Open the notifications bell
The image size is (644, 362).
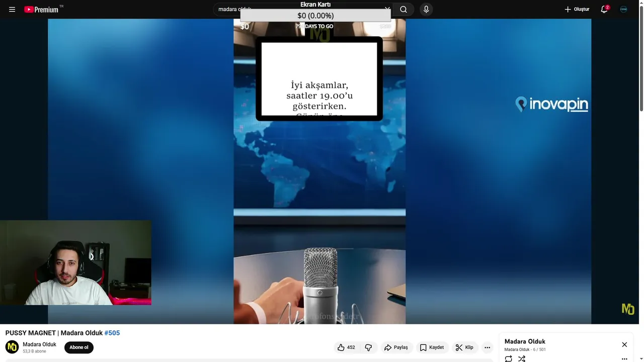tap(604, 9)
